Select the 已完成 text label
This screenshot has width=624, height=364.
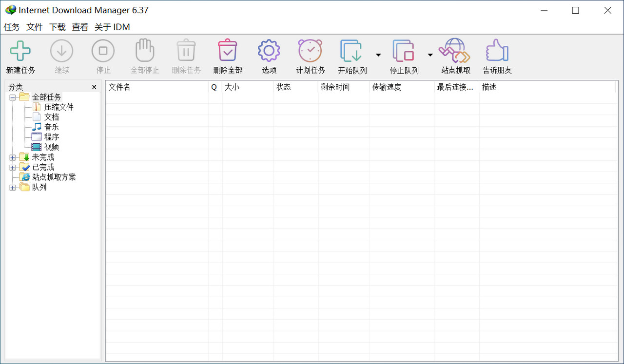point(43,167)
